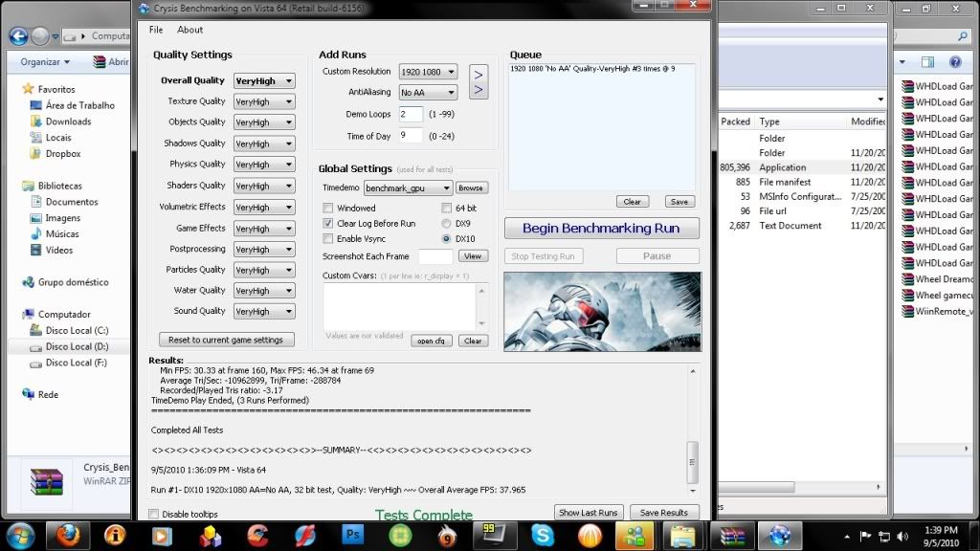Open the orange info icon in taskbar
Viewport: 980px width, 551px height.
[x=115, y=536]
